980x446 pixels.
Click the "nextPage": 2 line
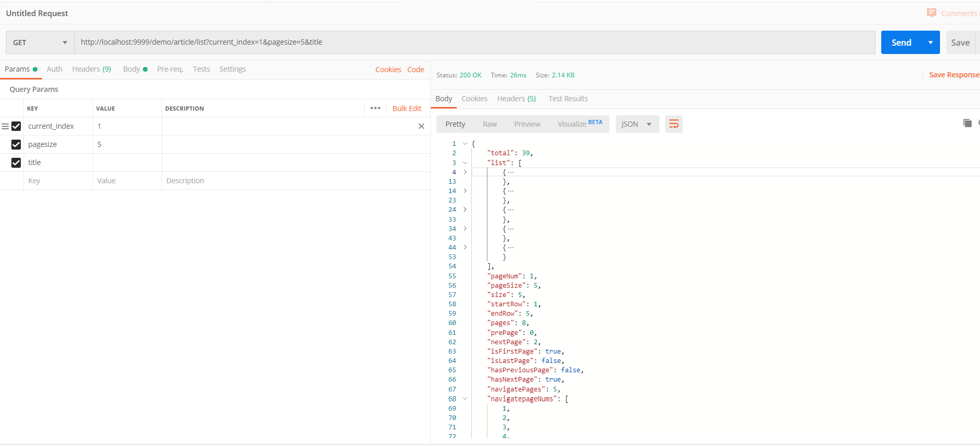514,342
